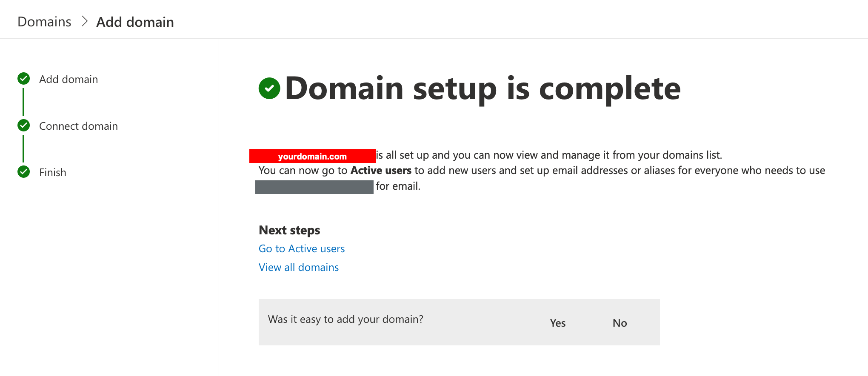This screenshot has width=868, height=376.
Task: Open the Go to Active users link
Action: 302,249
